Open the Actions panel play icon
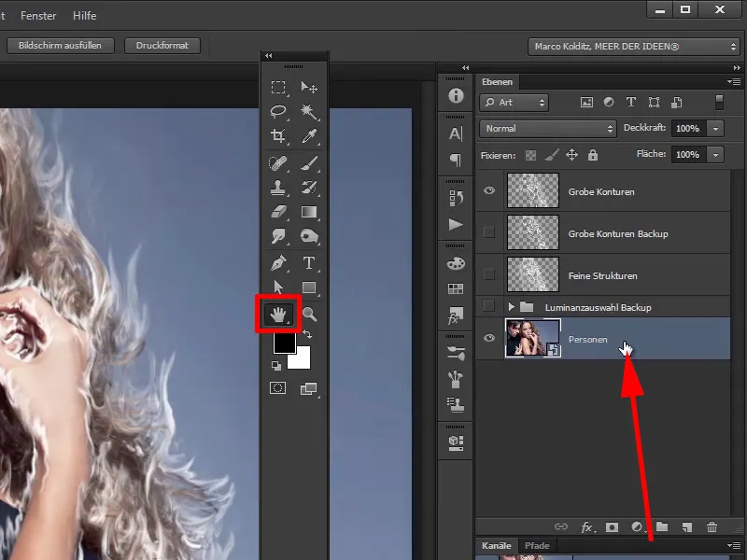 [456, 224]
